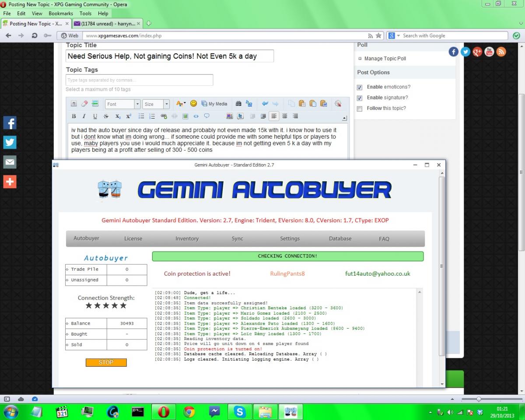Toggle bold formatting in the post editor
This screenshot has width=525, height=420.
(x=73, y=116)
